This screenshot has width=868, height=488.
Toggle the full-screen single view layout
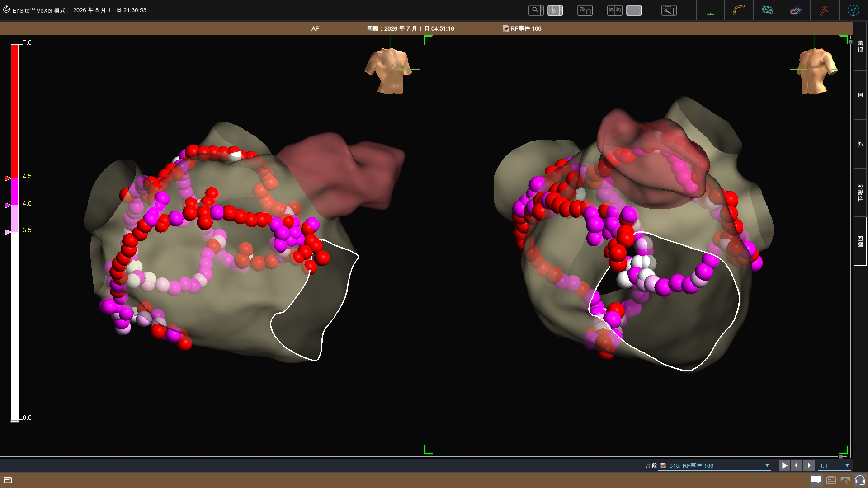tap(633, 10)
